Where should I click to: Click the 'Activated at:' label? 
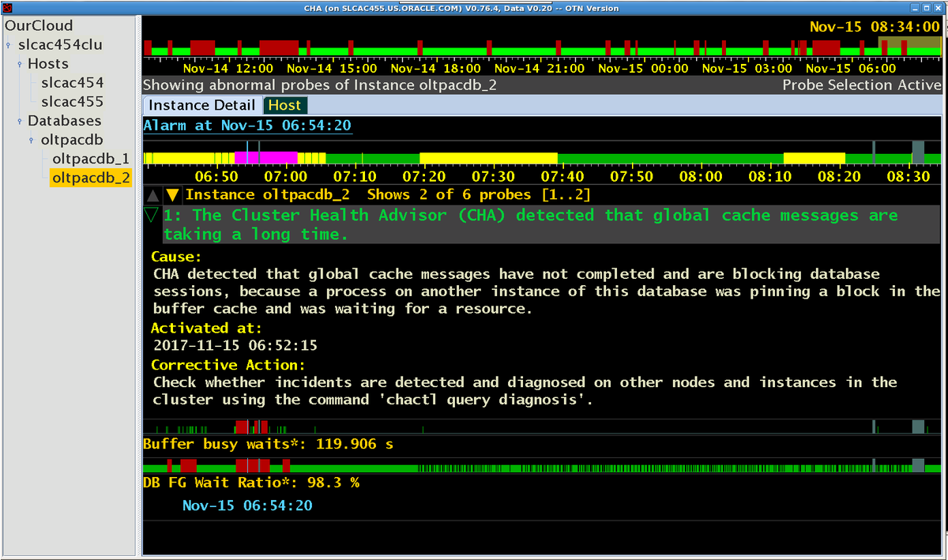[x=206, y=329]
